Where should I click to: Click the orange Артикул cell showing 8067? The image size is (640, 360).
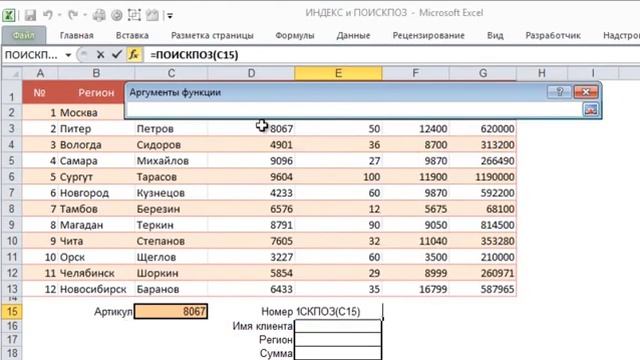(171, 311)
